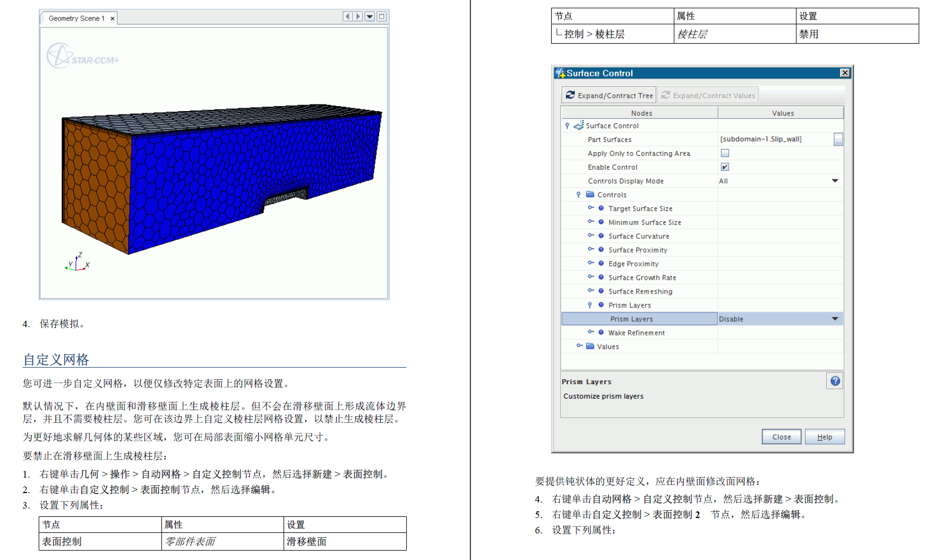
Task: Maximize the Geometry Scene window
Action: click(x=381, y=17)
